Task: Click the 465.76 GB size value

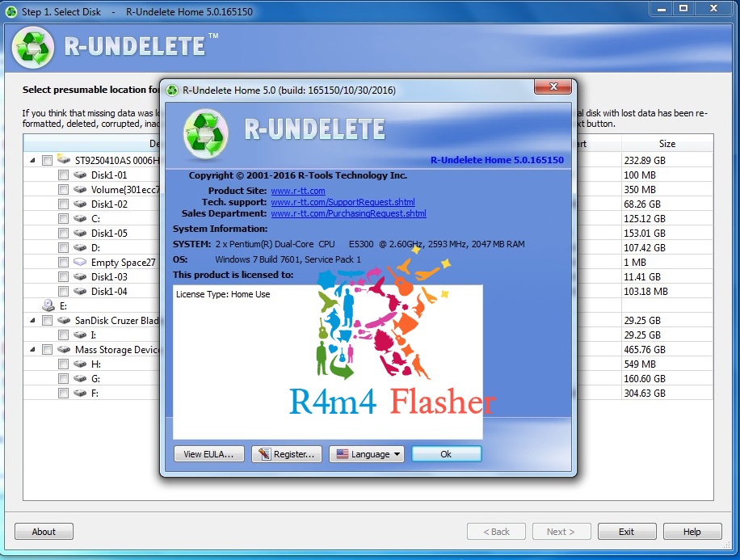Action: (645, 350)
